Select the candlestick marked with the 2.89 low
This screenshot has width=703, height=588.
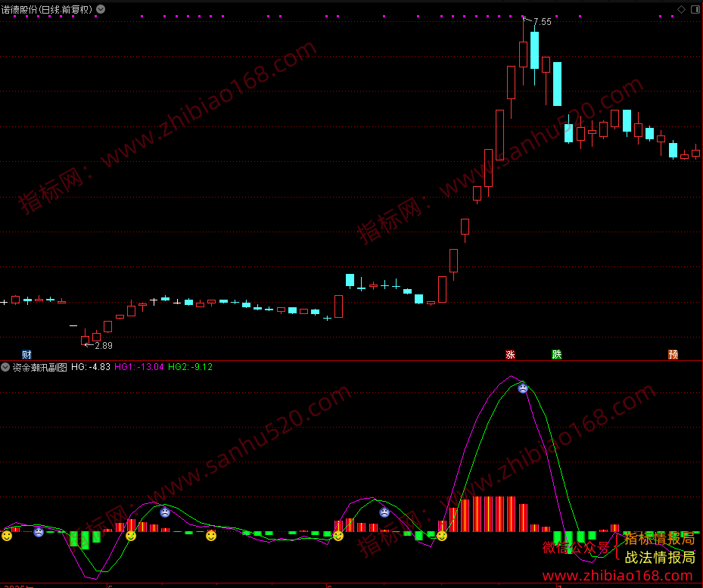coord(86,339)
